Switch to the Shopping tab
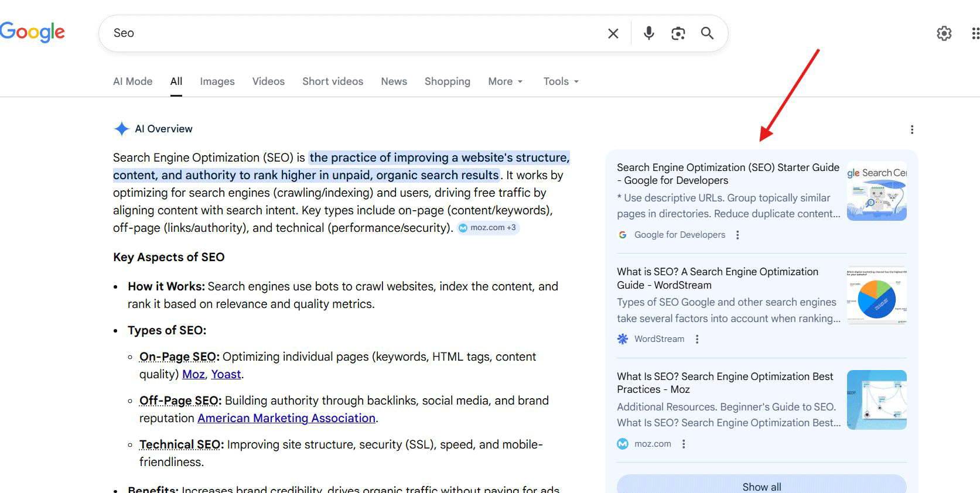 [x=448, y=81]
